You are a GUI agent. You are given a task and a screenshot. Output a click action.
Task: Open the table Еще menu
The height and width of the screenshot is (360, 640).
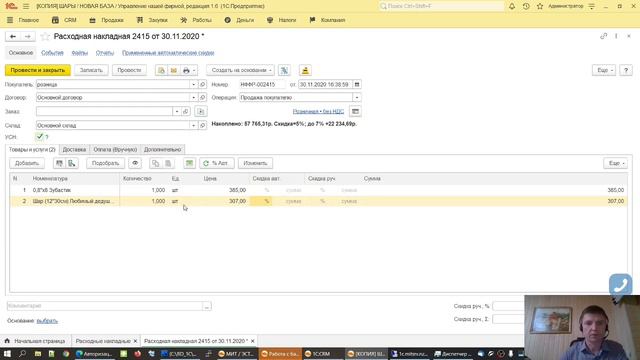[x=616, y=163]
